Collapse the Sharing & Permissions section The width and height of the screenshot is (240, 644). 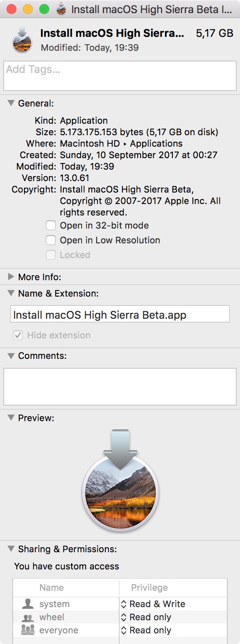click(x=11, y=549)
